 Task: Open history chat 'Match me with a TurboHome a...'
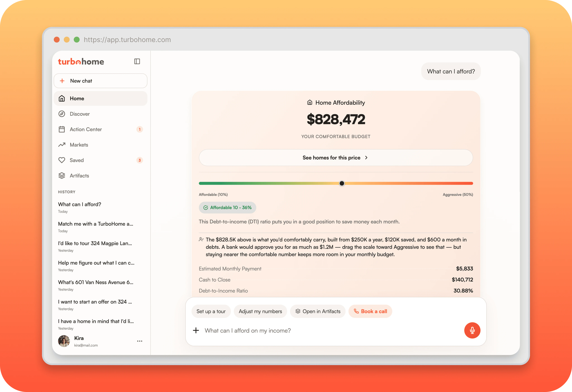pos(100,227)
